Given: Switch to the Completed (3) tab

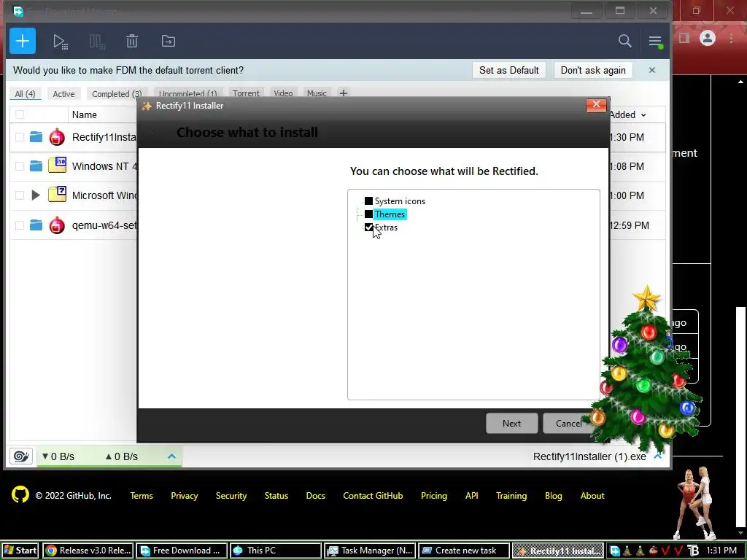Looking at the screenshot, I should 117,94.
